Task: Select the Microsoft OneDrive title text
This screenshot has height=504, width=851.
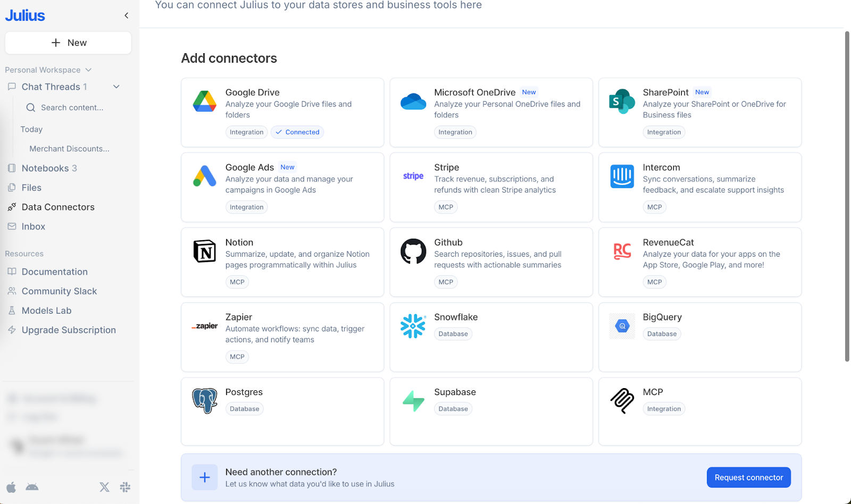Action: pyautogui.click(x=474, y=93)
